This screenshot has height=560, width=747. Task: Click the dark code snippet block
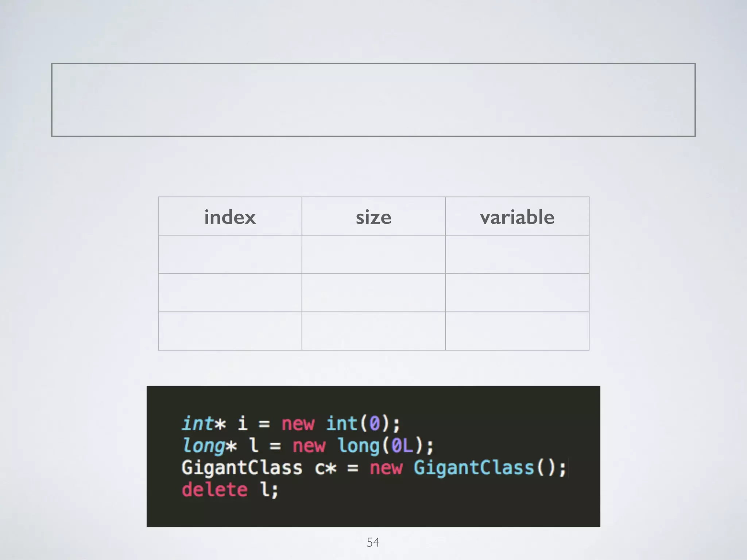373,456
